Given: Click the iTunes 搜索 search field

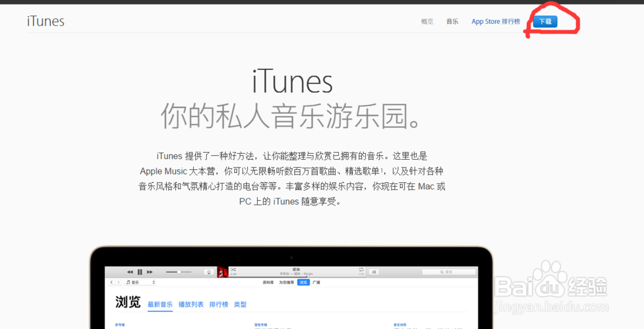Looking at the screenshot, I should click(x=449, y=272).
